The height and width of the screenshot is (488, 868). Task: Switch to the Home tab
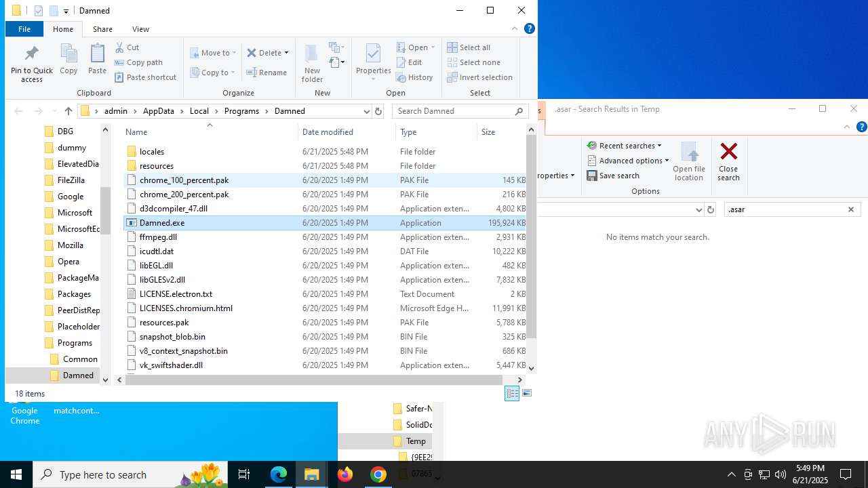point(63,29)
